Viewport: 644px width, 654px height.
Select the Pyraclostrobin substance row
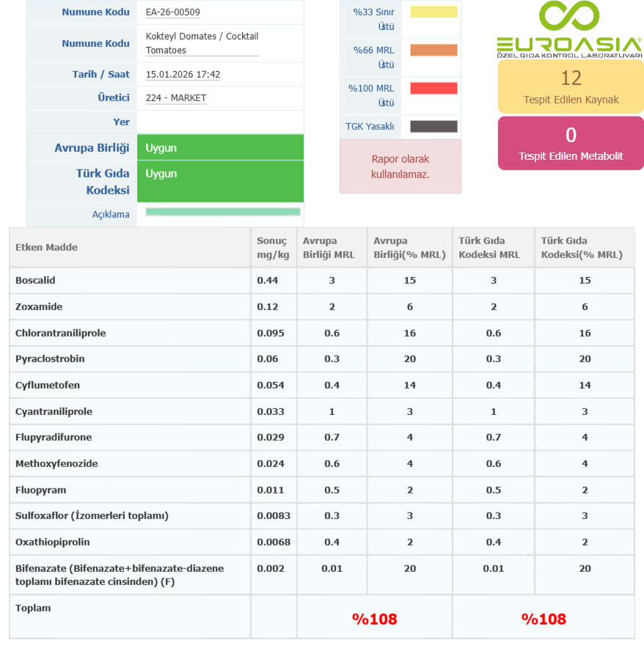(x=50, y=359)
